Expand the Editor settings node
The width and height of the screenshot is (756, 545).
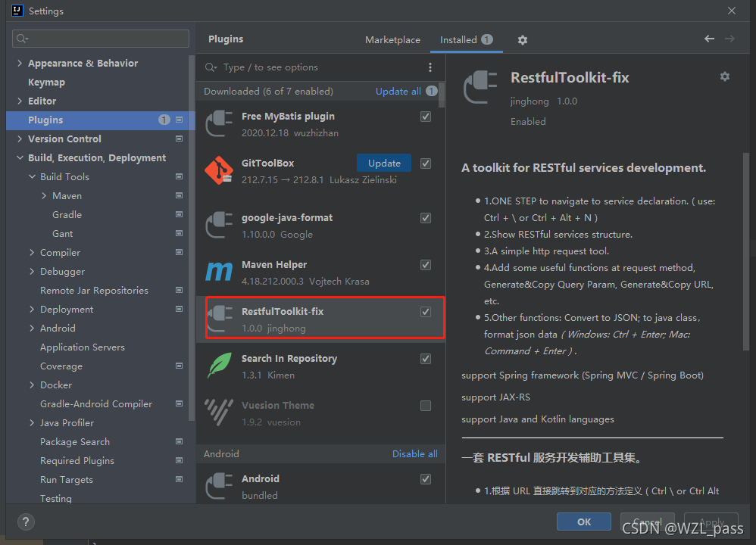20,101
